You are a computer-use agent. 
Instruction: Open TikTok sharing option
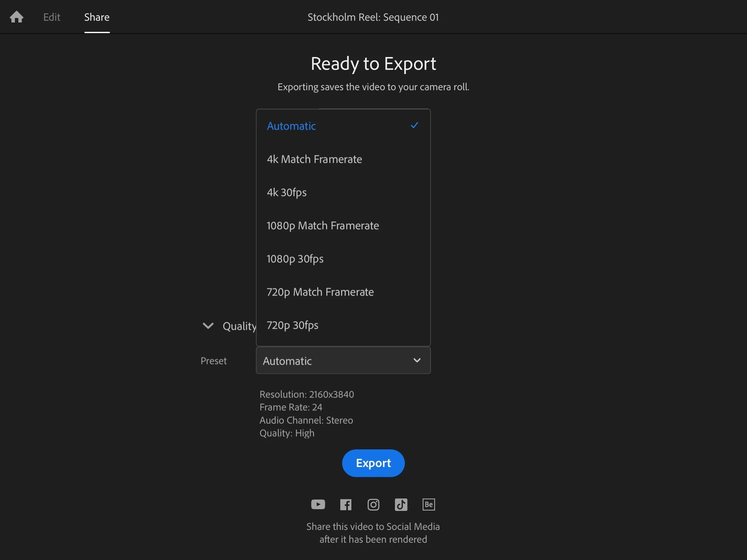[x=400, y=504]
